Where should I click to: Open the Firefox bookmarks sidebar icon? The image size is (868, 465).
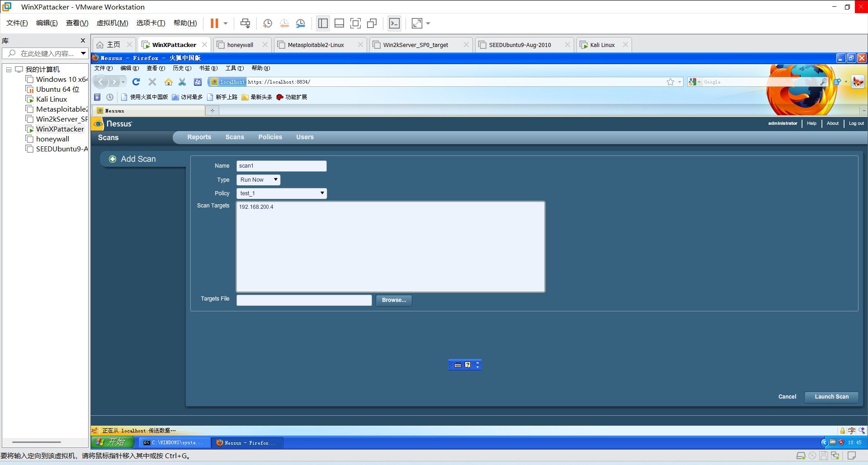point(97,97)
